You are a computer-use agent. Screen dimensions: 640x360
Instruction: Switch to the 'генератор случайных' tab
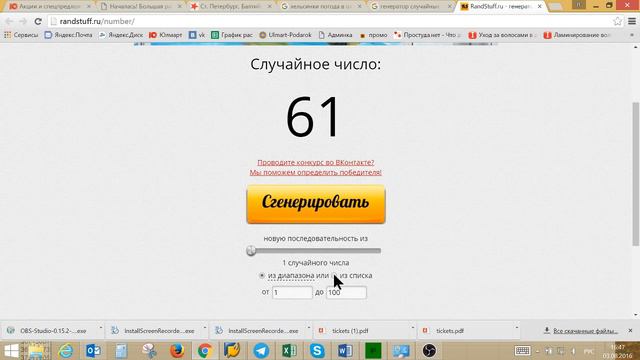pyautogui.click(x=411, y=7)
